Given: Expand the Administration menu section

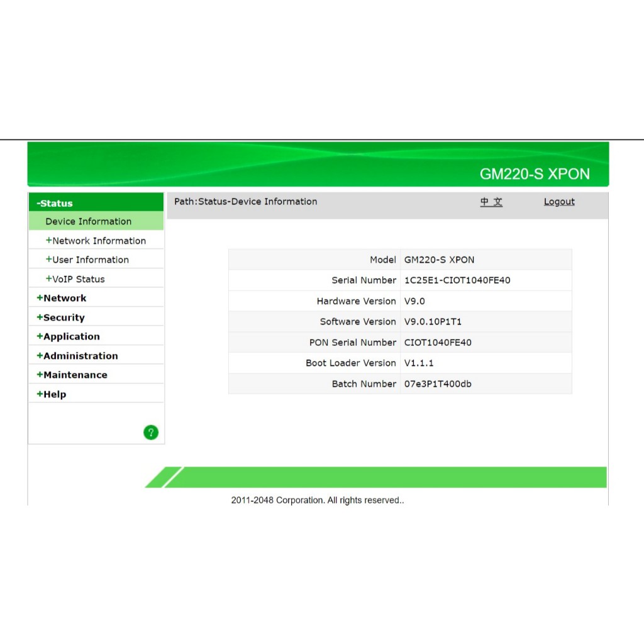Looking at the screenshot, I should 77,356.
